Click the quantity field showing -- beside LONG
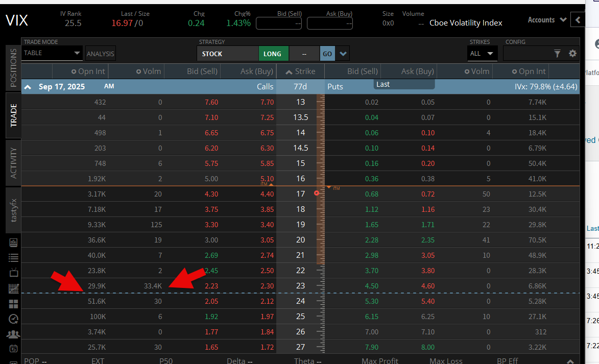The height and width of the screenshot is (364, 599). [x=304, y=54]
